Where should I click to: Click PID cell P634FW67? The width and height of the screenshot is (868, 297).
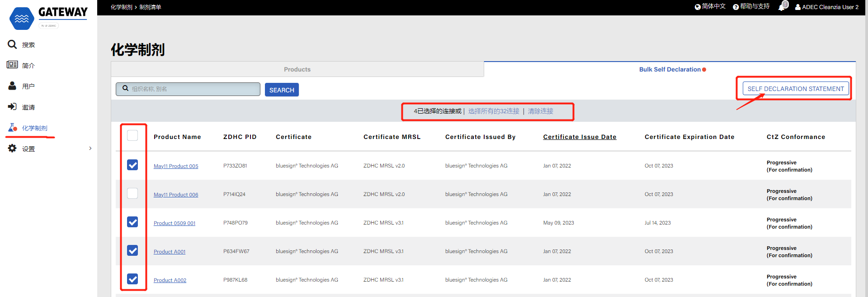tap(236, 251)
